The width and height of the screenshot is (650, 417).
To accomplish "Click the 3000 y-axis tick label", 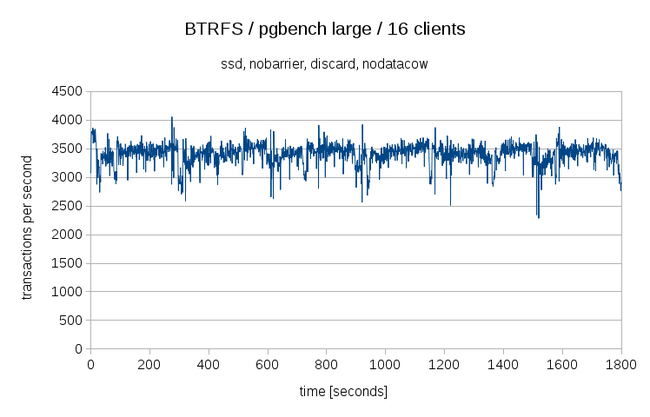I will coord(67,177).
